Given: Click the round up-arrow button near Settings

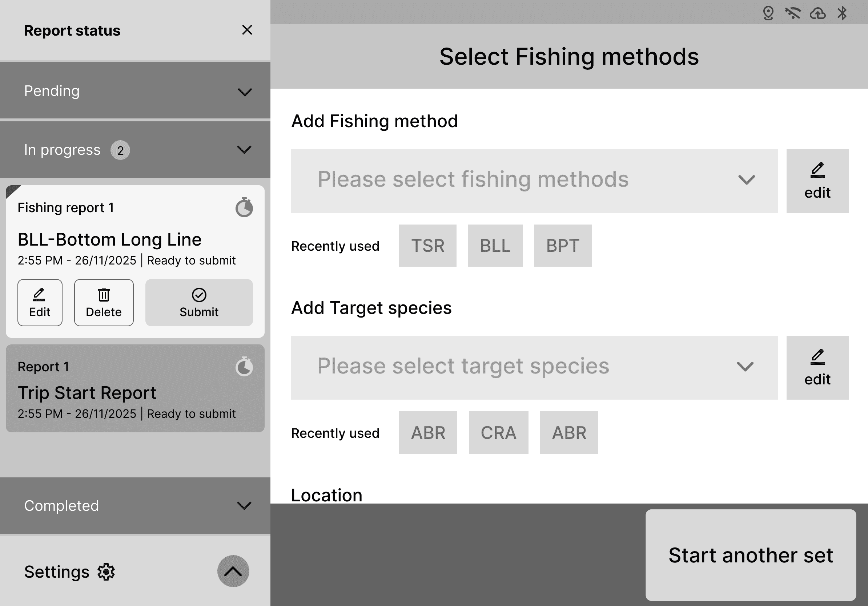Looking at the screenshot, I should 233,571.
